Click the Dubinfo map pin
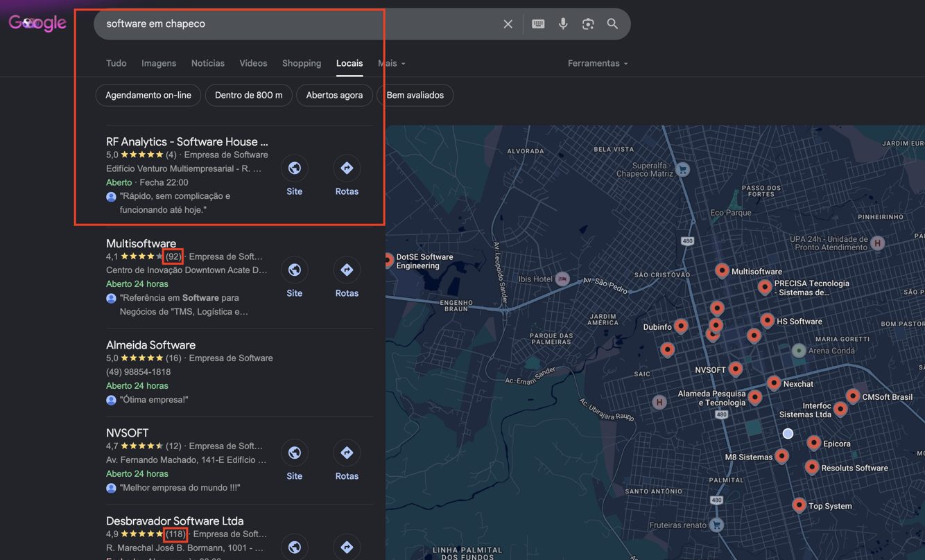 pyautogui.click(x=682, y=326)
